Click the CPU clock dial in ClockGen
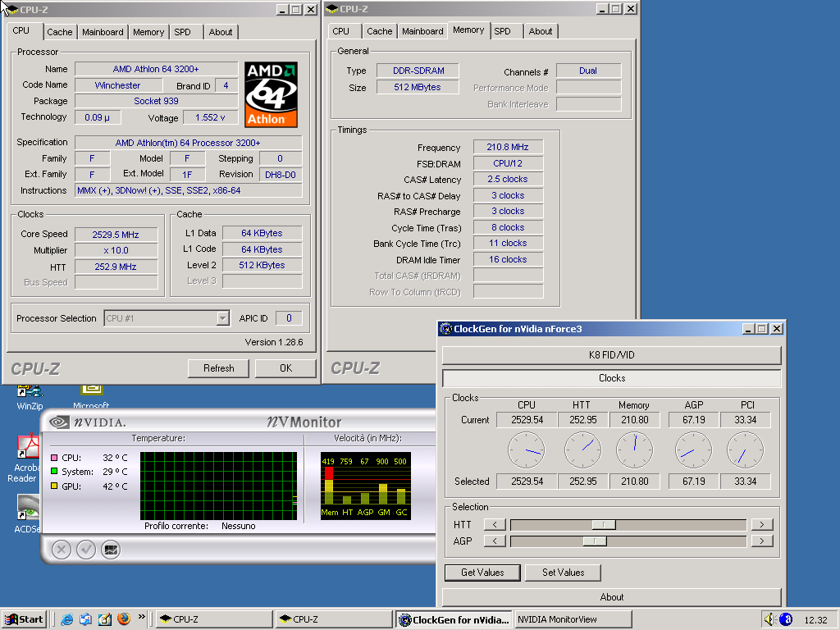 tap(527, 450)
